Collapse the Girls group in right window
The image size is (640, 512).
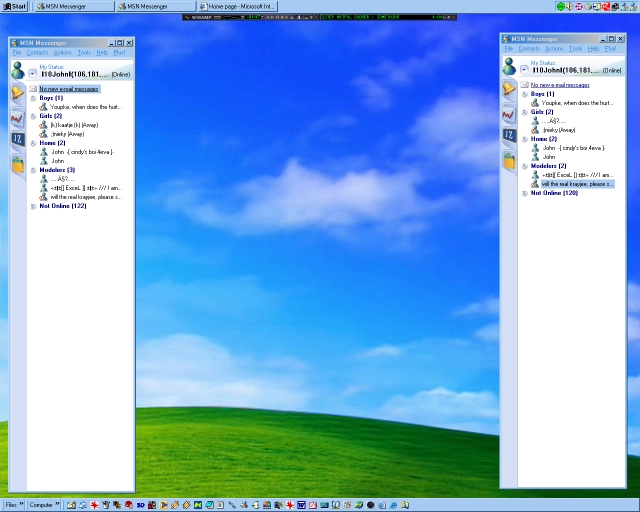[x=525, y=111]
